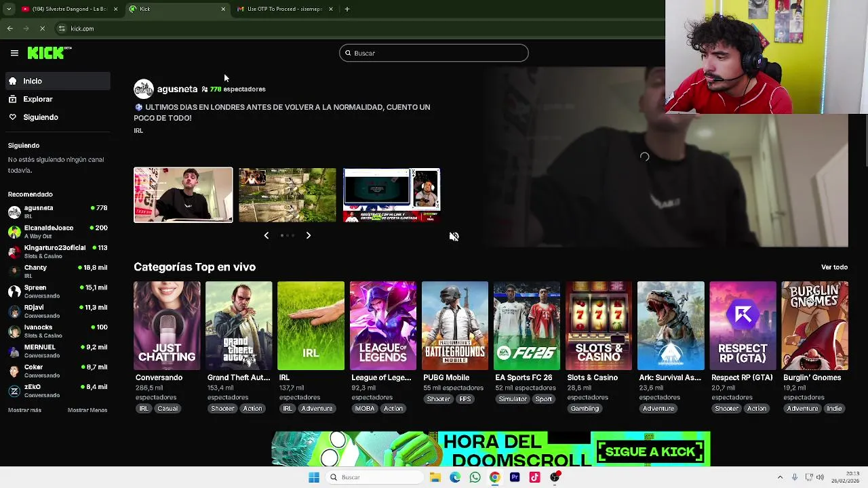This screenshot has height=488, width=868.
Task: Open Kingarturo23oficial recommended channel
Action: click(x=58, y=251)
